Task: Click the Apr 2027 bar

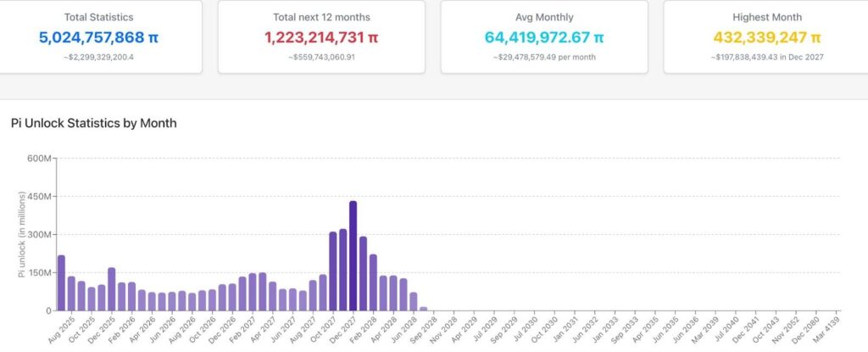Action: 272,296
